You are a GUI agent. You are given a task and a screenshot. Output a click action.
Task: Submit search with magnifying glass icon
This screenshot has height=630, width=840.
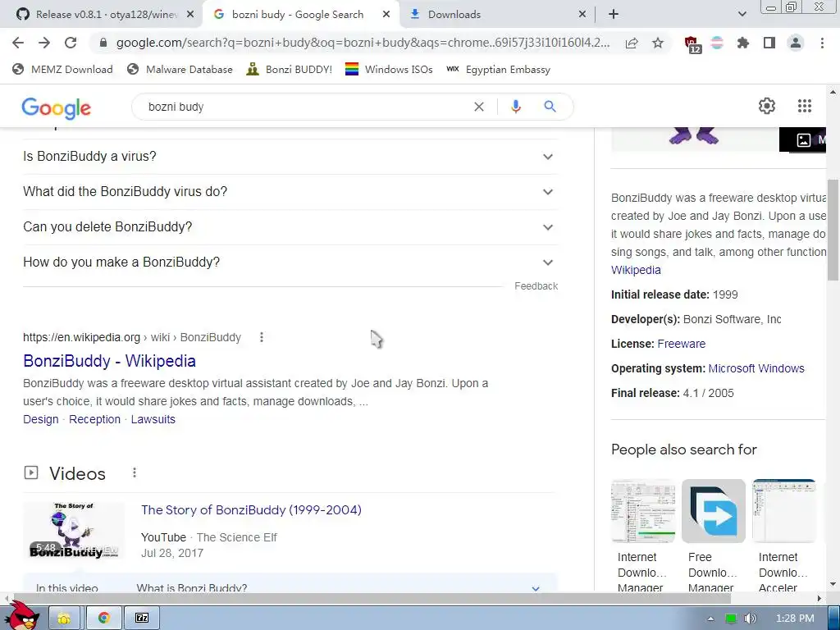pos(550,107)
